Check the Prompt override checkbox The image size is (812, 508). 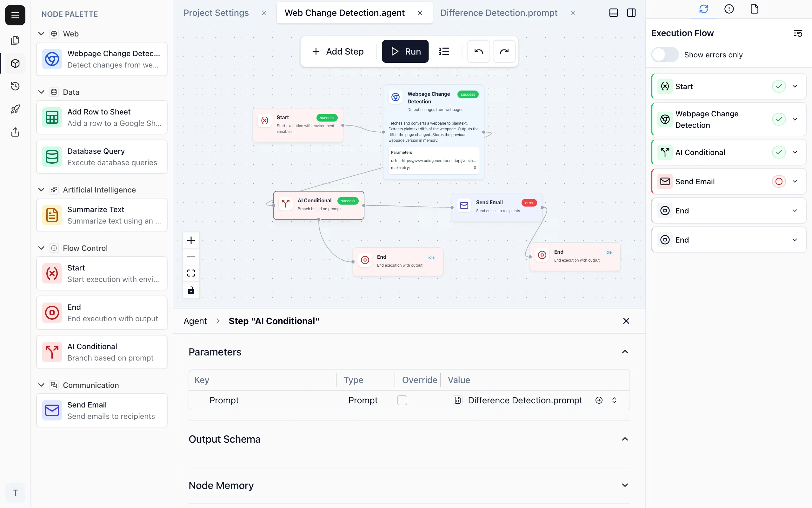(402, 400)
